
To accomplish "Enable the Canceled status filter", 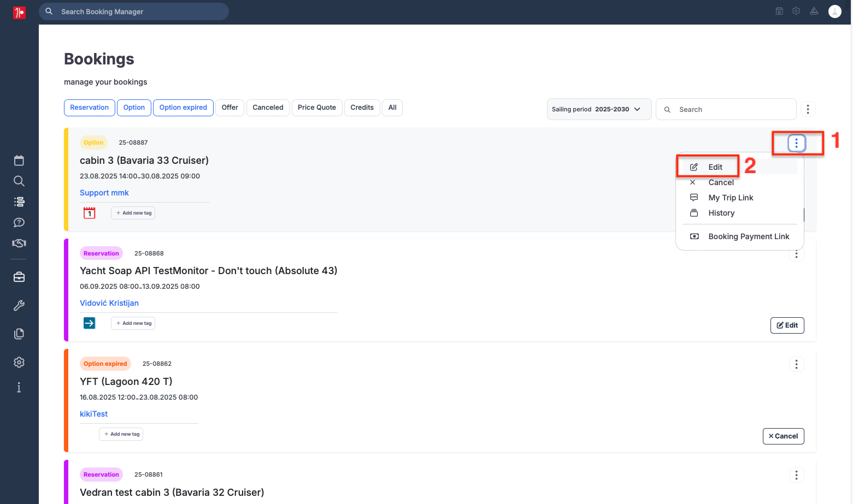I will [x=268, y=108].
